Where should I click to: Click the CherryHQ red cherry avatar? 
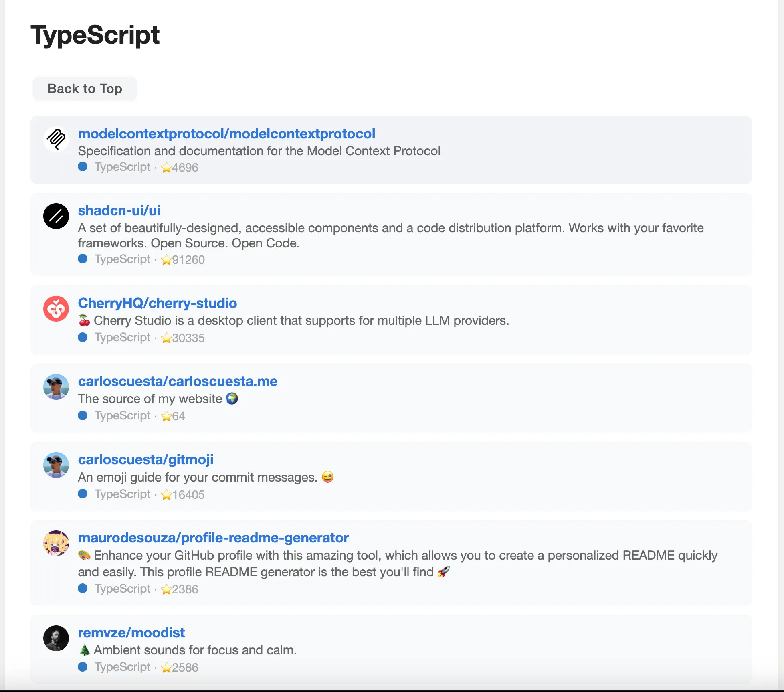(56, 309)
